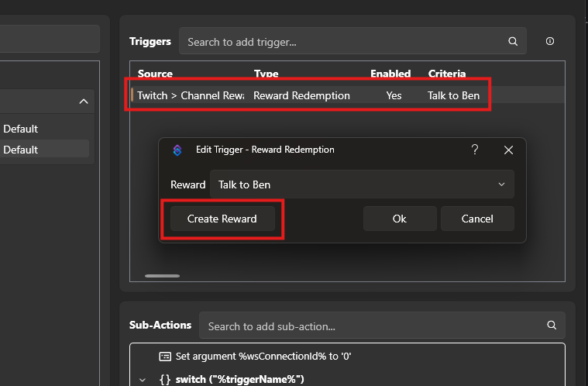Click the Streamer.bot logo in dialog title
This screenshot has height=386, width=588.
click(177, 150)
